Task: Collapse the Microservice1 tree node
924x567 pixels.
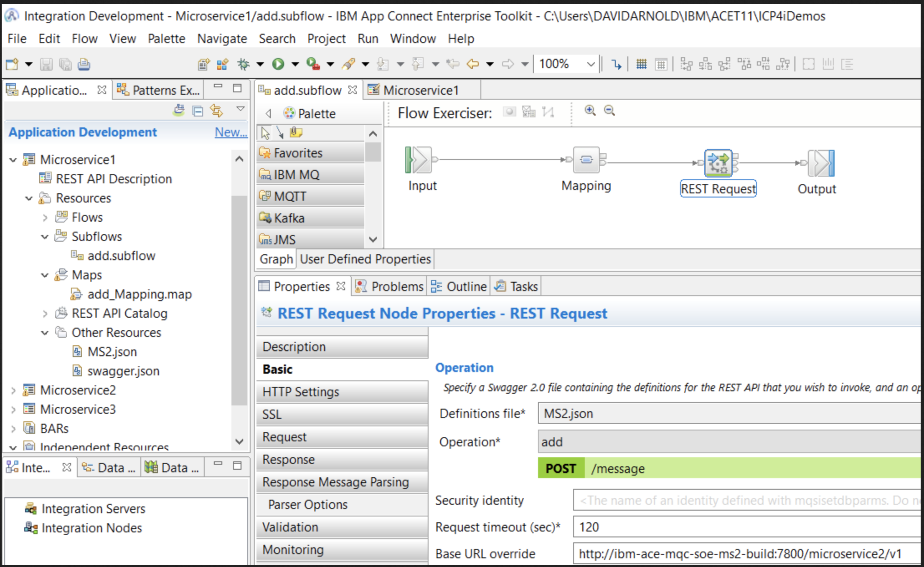Action: 13,160
